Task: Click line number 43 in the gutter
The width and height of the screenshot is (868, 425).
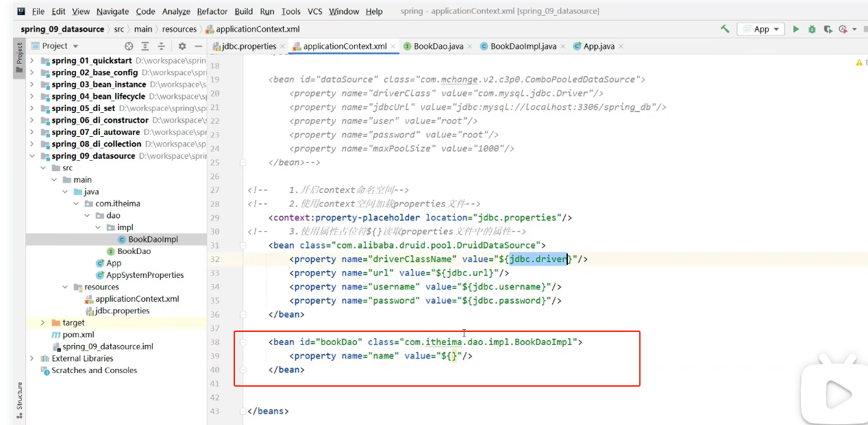Action: click(214, 411)
